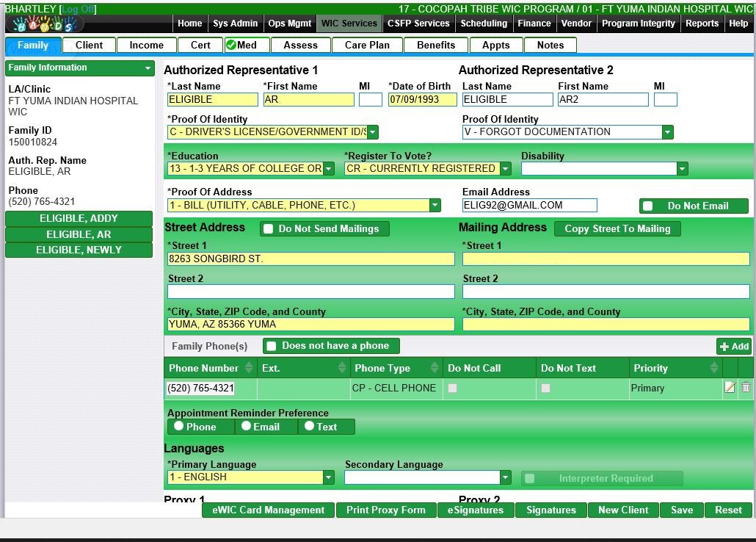This screenshot has height=542, width=756.
Task: Expand the Primary Language dropdown
Action: 328,477
